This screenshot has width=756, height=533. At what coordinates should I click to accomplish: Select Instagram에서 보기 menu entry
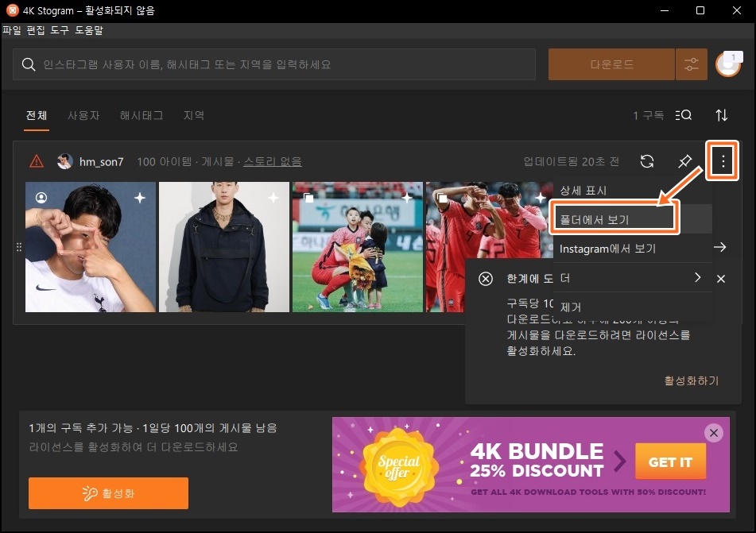(x=633, y=249)
